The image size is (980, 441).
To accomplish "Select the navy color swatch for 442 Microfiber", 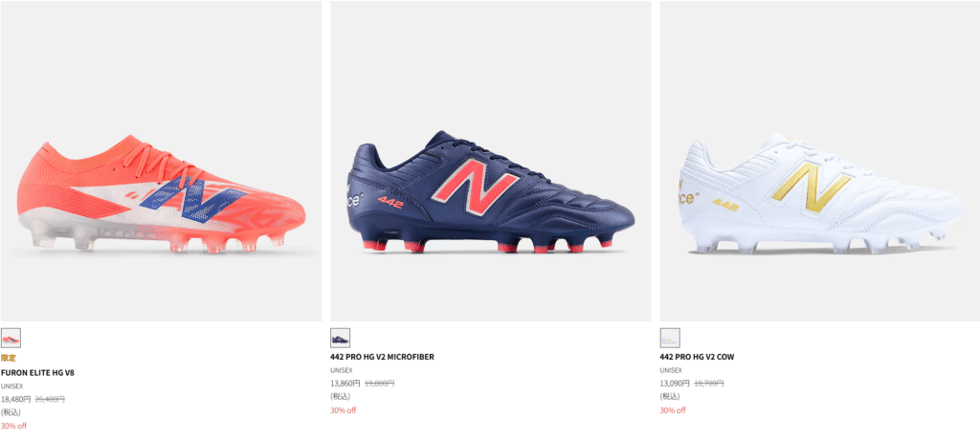I will coord(340,338).
